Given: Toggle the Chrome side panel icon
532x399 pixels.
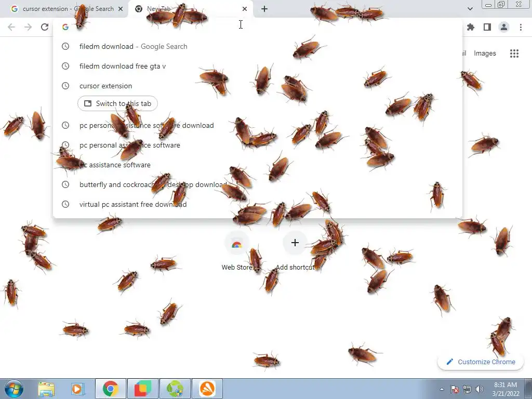Looking at the screenshot, I should point(487,27).
